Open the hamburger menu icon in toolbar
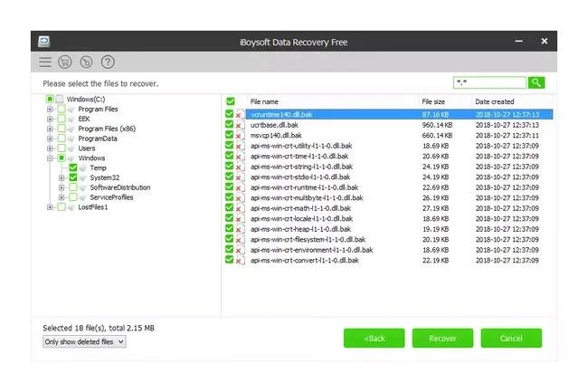The height and width of the screenshot is (392, 588). tap(45, 62)
